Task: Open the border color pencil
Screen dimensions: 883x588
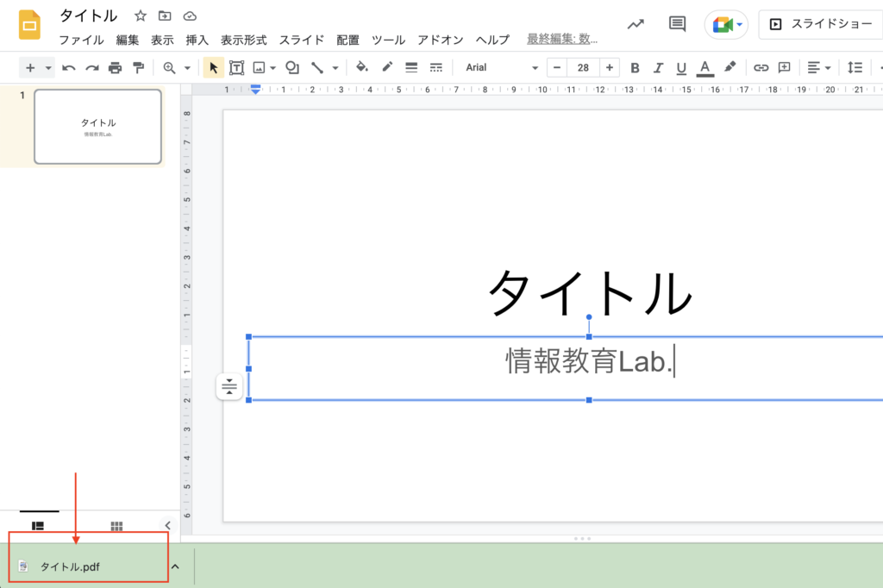Action: click(x=387, y=67)
